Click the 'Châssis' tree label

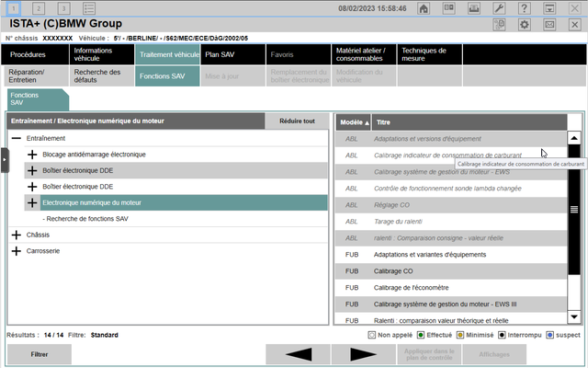pyautogui.click(x=38, y=236)
